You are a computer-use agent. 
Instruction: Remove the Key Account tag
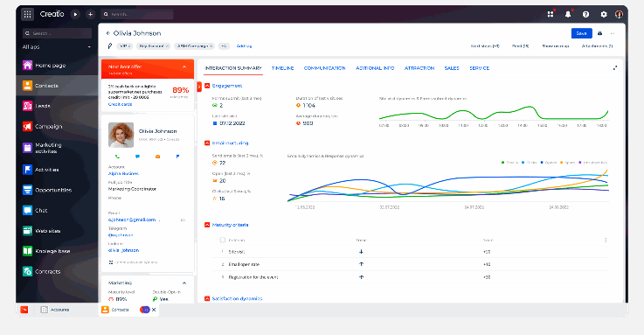point(167,46)
